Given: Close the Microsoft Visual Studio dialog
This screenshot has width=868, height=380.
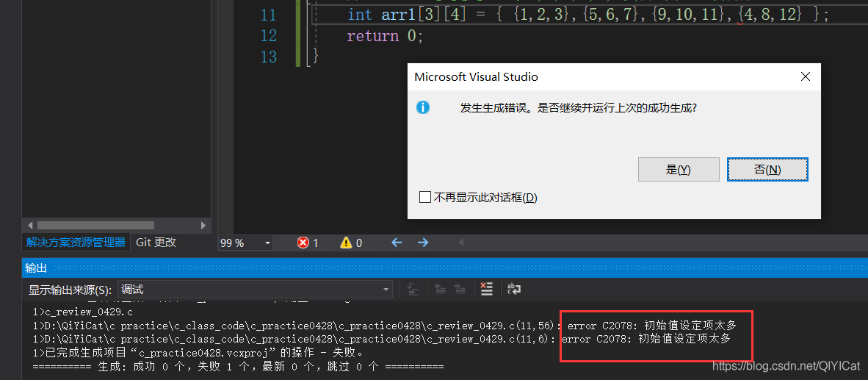Looking at the screenshot, I should click(x=806, y=77).
